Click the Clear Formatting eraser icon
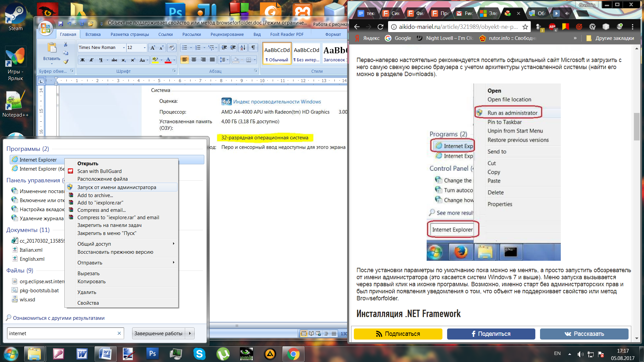The image size is (644, 362). pos(171,48)
